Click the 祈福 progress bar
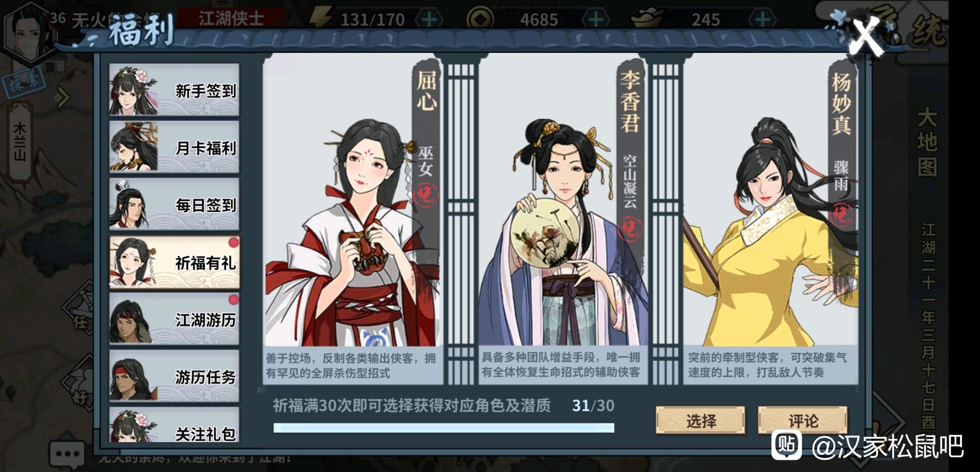 coord(443,428)
